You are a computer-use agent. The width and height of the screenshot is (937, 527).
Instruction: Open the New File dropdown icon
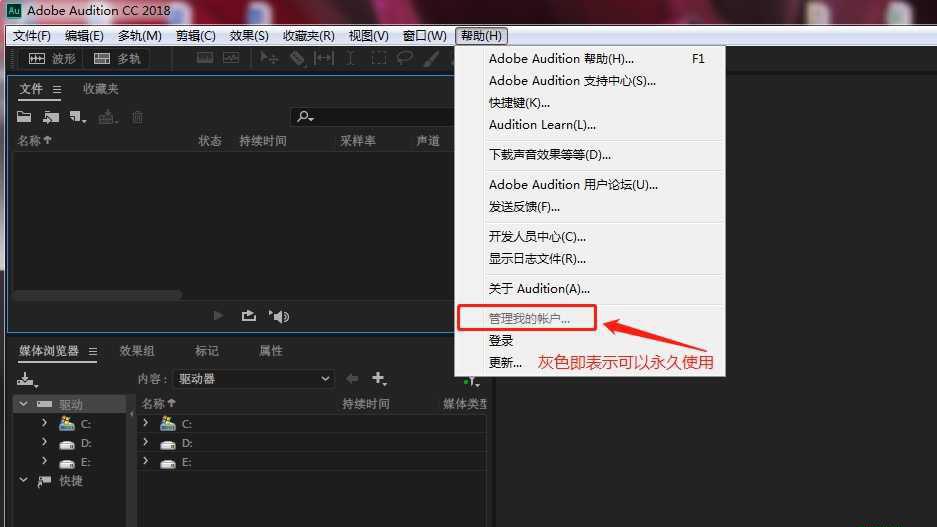(78, 117)
